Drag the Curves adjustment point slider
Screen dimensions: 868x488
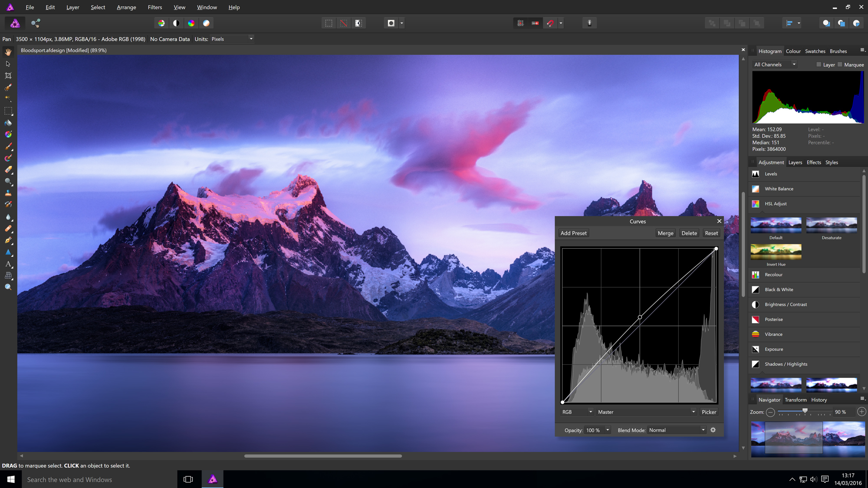click(640, 317)
